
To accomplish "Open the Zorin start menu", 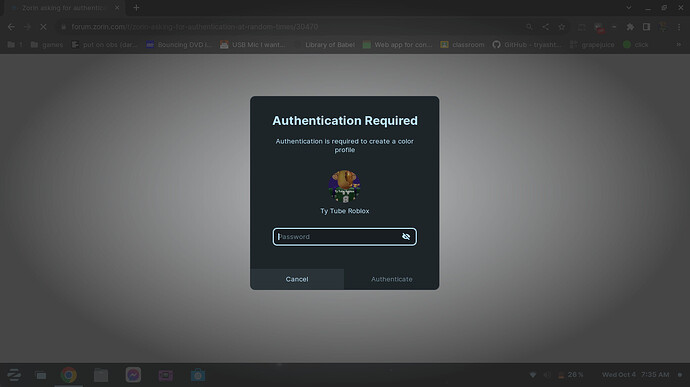I will click(14, 375).
